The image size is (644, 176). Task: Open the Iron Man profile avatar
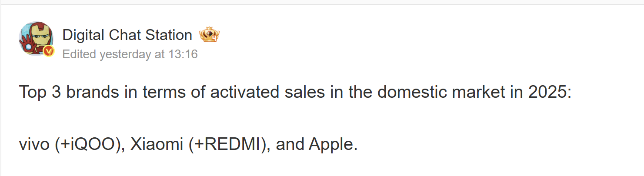(x=35, y=37)
